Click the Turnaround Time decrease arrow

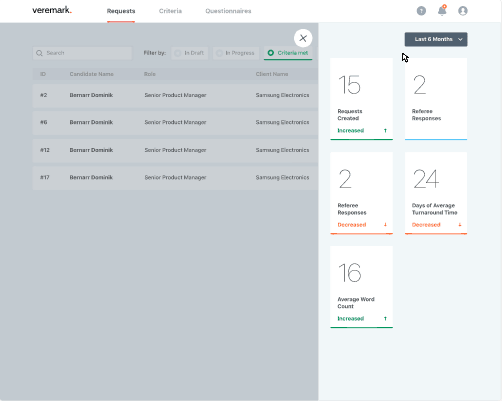pos(460,225)
